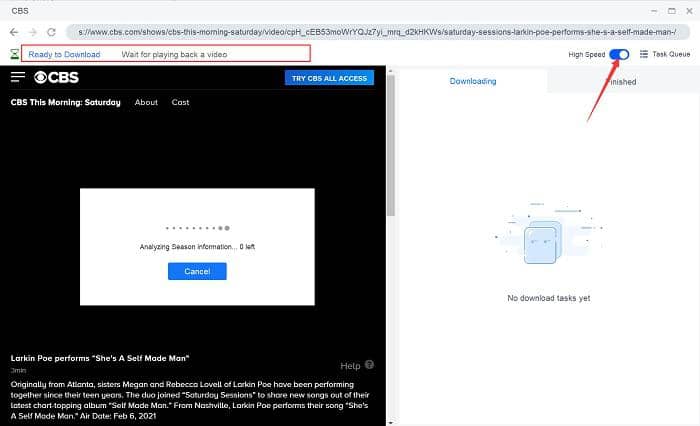700x426 pixels.
Task: Close the CBS window
Action: (689, 11)
